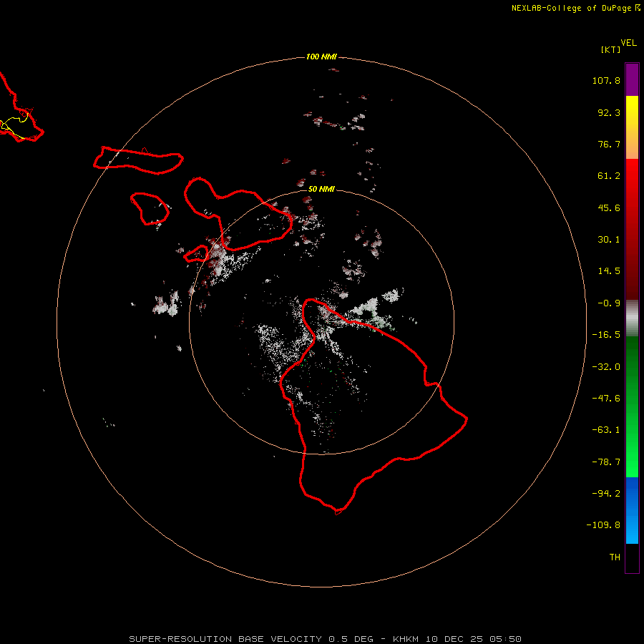This screenshot has height=644, width=644.
Task: Click the Super-Resolution Base Velocity caption text
Action: pos(326,639)
